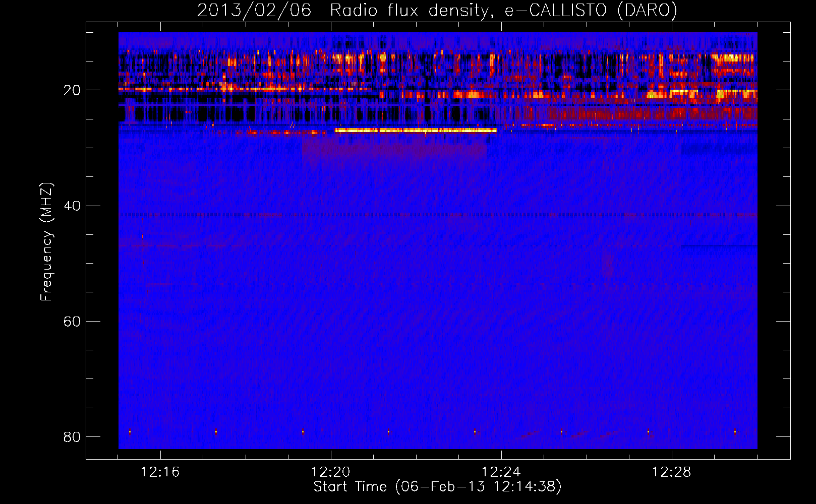Click the 60 MHz frequency tick label
This screenshot has height=504, width=816.
(72, 322)
